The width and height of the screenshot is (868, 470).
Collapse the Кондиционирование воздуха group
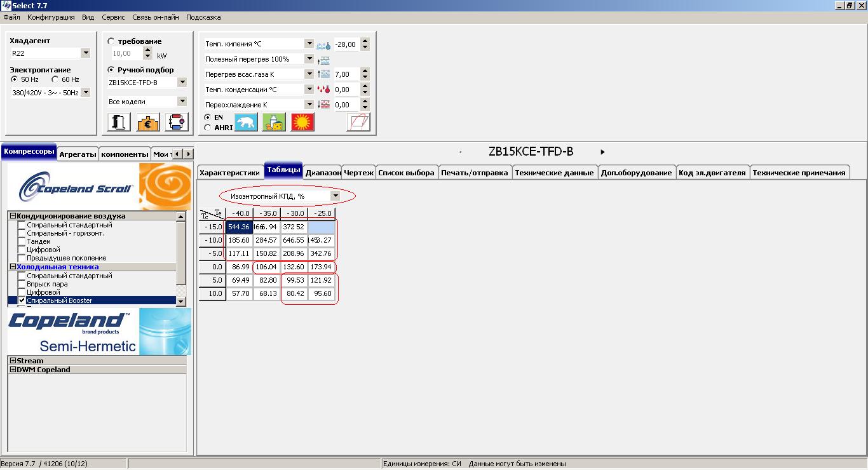click(13, 216)
